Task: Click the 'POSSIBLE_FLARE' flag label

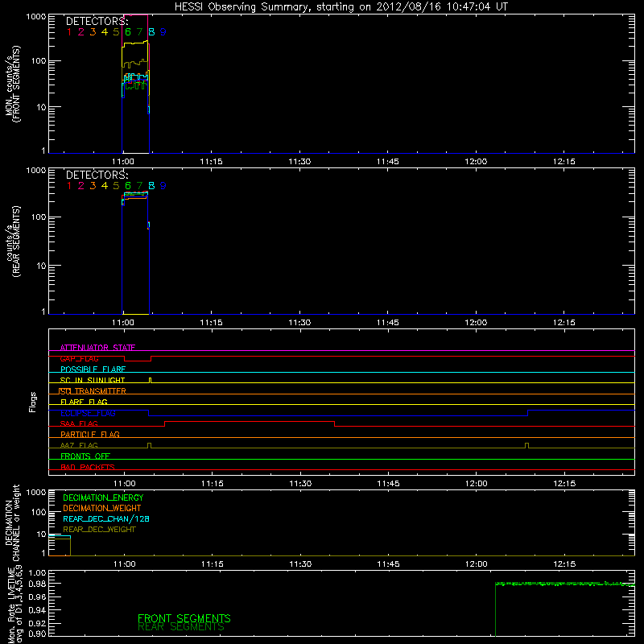Action: (93, 369)
